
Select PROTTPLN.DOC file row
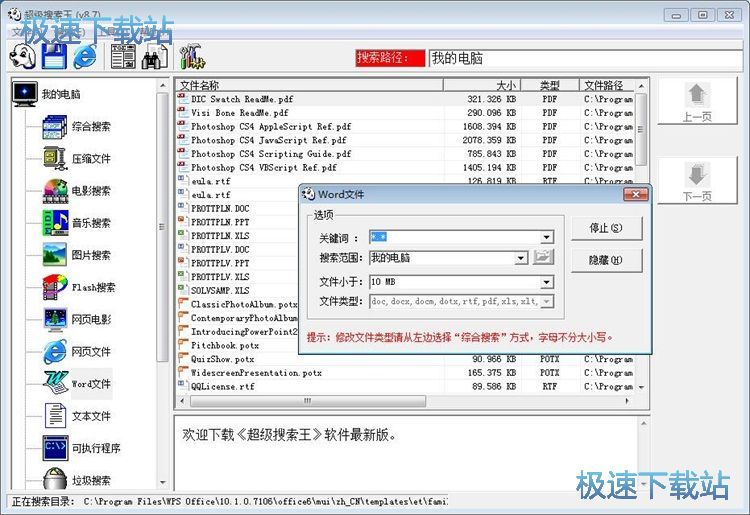(237, 208)
